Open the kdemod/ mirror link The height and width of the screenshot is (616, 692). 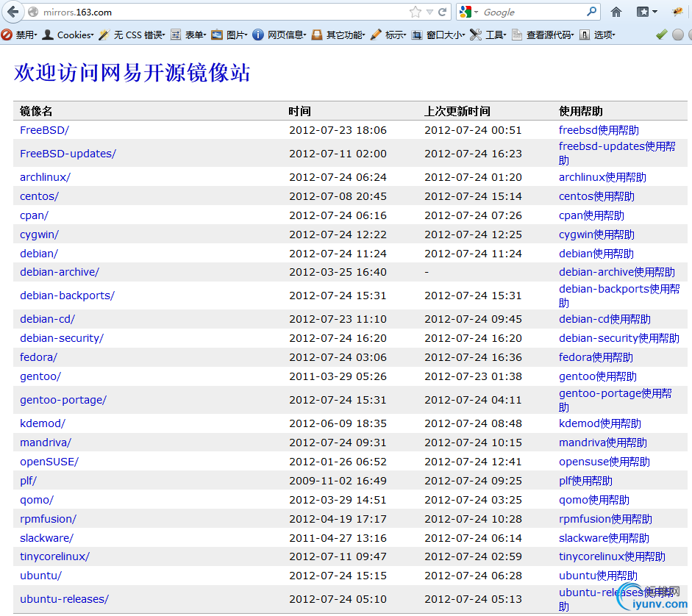point(43,423)
